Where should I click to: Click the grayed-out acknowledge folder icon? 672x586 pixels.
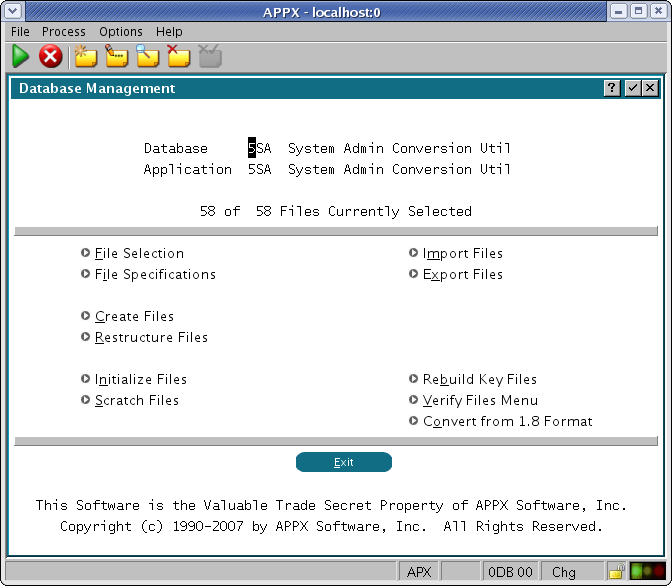coord(210,56)
